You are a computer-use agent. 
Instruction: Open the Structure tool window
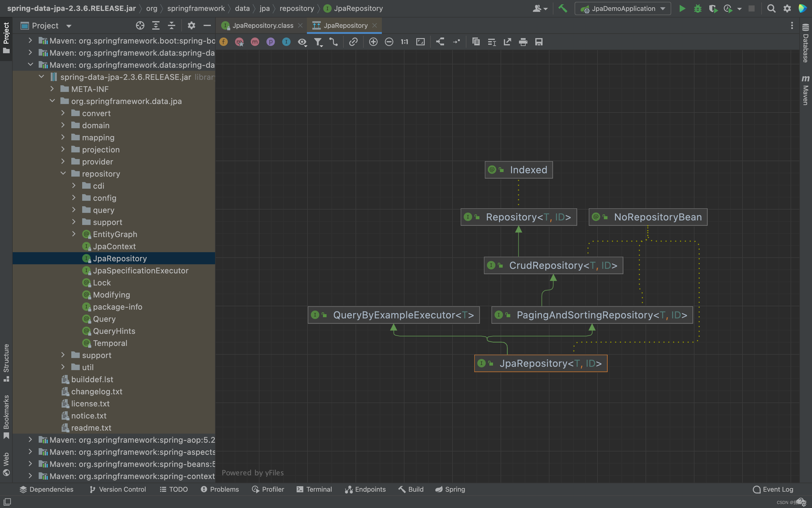tap(6, 363)
